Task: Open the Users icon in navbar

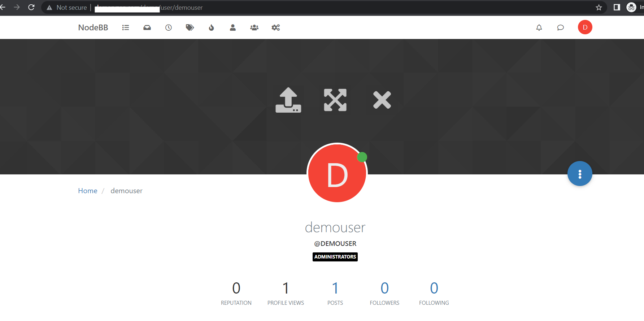Action: pos(233,27)
